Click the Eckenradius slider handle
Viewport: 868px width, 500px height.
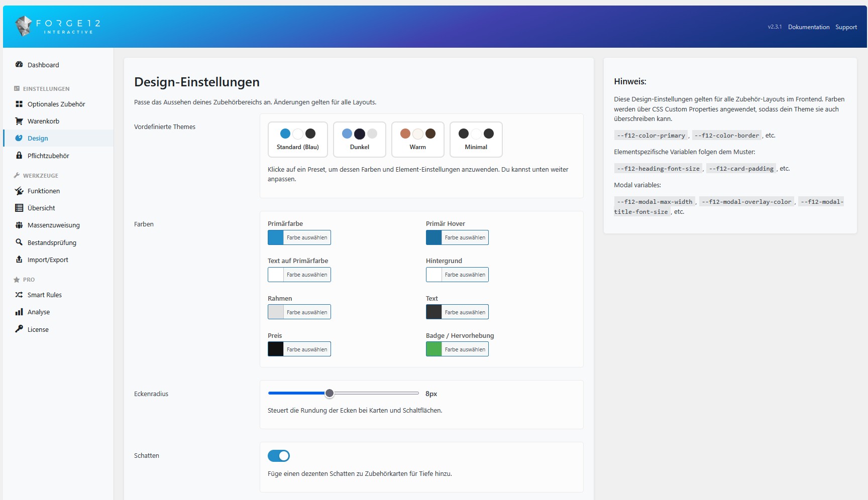pos(330,394)
